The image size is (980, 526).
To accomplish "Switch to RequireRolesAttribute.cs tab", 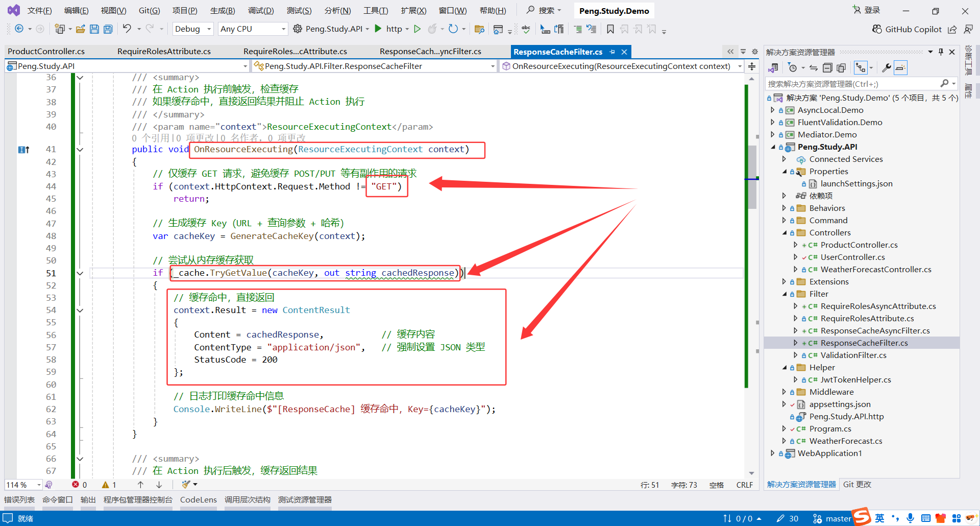I will [x=164, y=51].
